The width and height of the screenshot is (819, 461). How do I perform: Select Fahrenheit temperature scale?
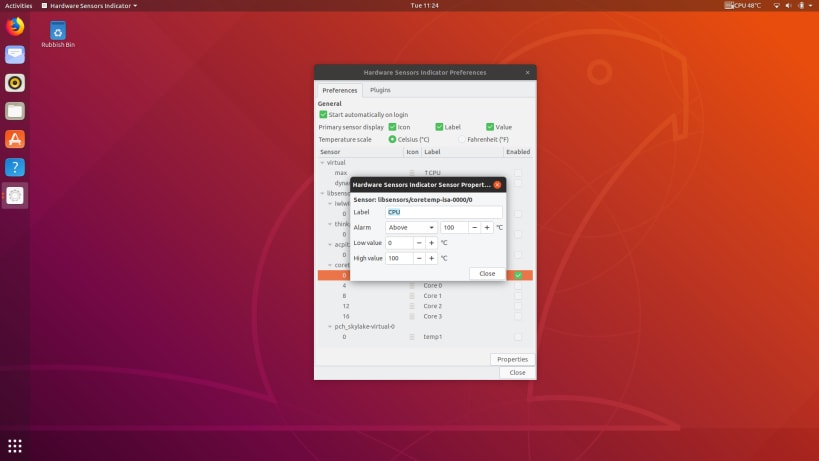(462, 139)
